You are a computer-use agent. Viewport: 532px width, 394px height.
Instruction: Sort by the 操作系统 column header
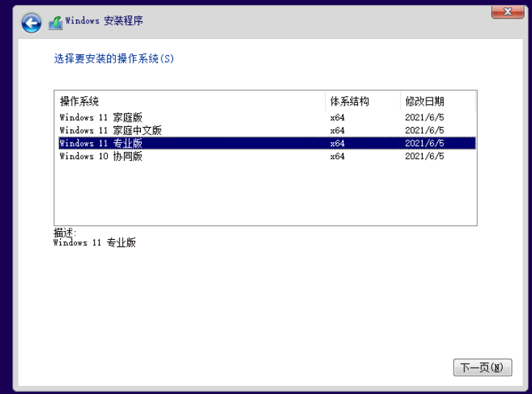(x=79, y=101)
